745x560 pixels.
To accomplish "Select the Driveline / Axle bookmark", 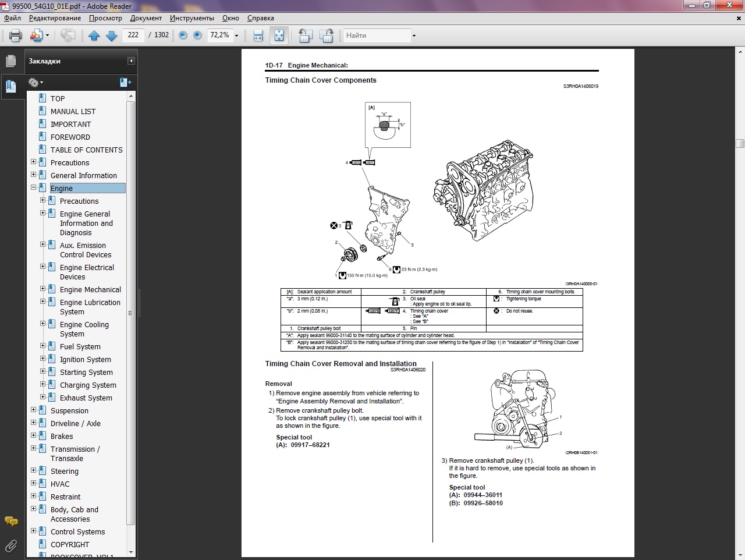I will tap(76, 424).
